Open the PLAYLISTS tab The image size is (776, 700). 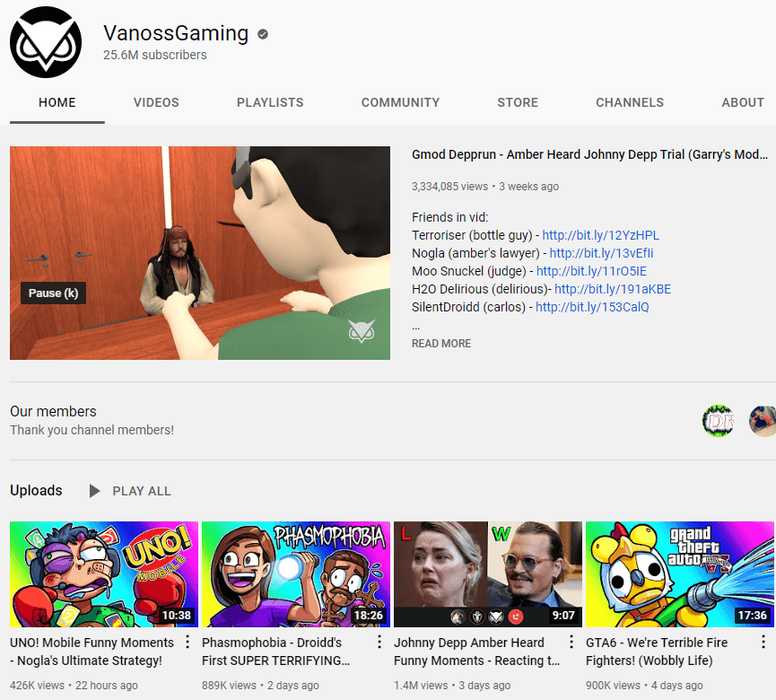point(270,102)
